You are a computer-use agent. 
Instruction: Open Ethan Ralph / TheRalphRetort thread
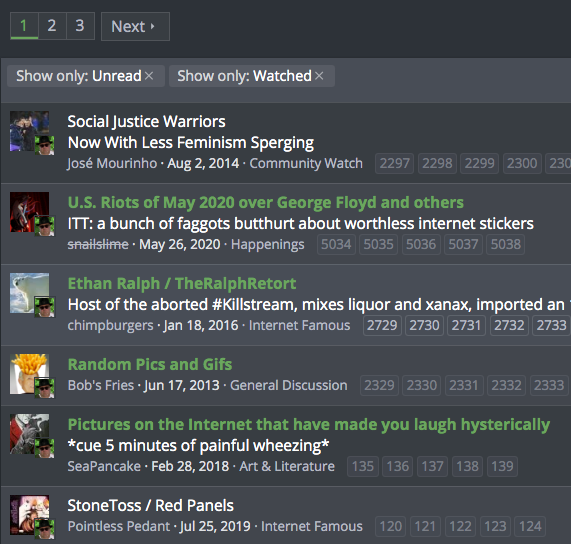[x=182, y=284]
